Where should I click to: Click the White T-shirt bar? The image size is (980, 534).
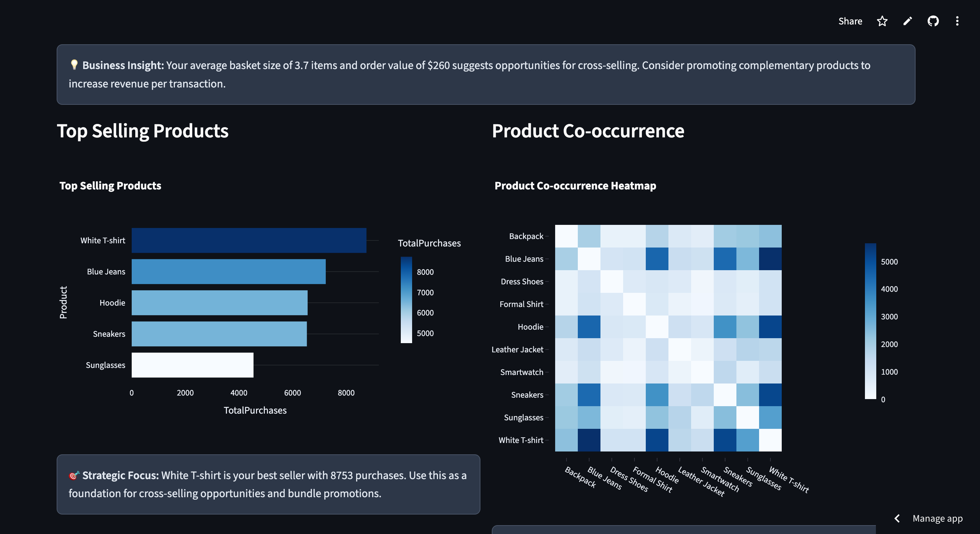click(x=249, y=240)
